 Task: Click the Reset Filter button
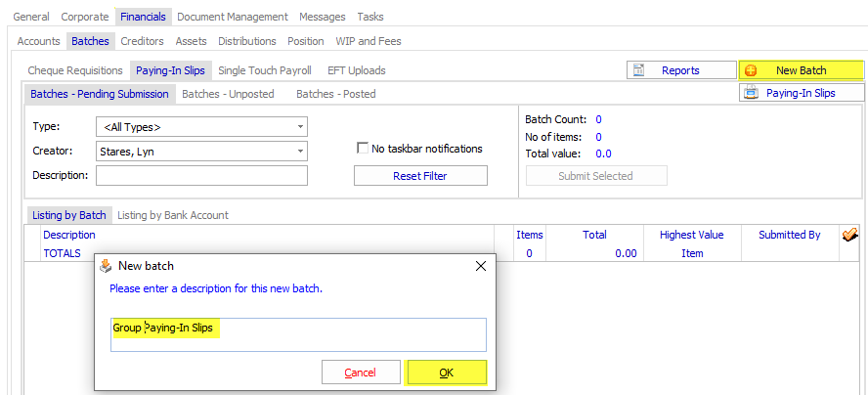pos(420,176)
